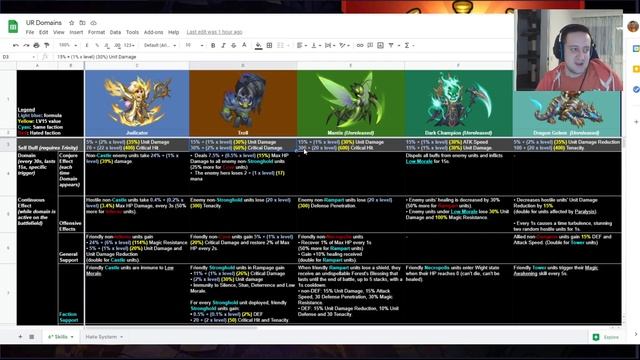Star the UR Domains document
Image resolution: width=640 pixels, height=360 pixels.
(x=71, y=23)
